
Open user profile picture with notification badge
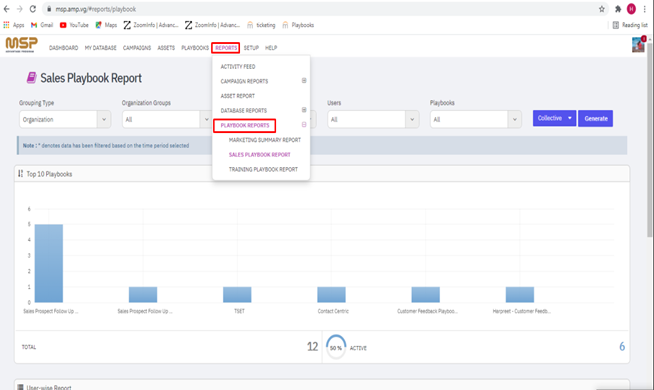pos(638,45)
